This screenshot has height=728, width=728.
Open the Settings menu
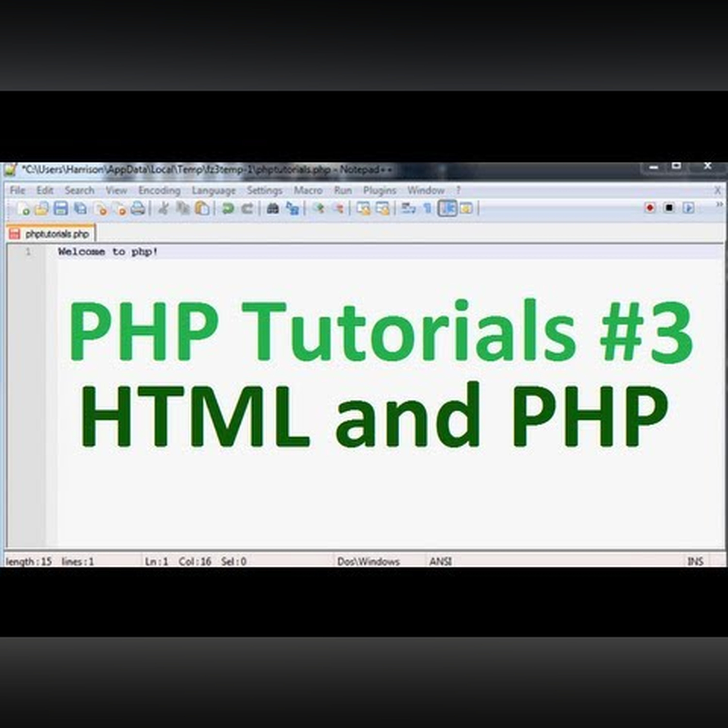click(x=265, y=191)
